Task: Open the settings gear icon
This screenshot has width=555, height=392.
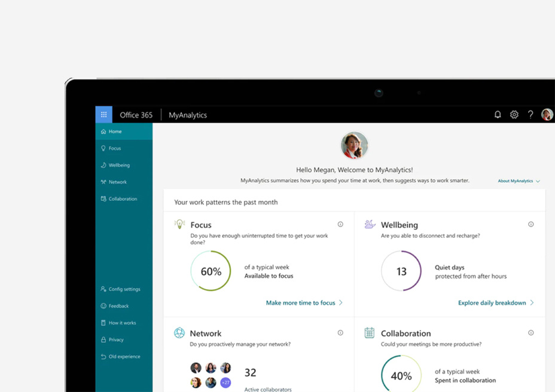Action: click(514, 115)
